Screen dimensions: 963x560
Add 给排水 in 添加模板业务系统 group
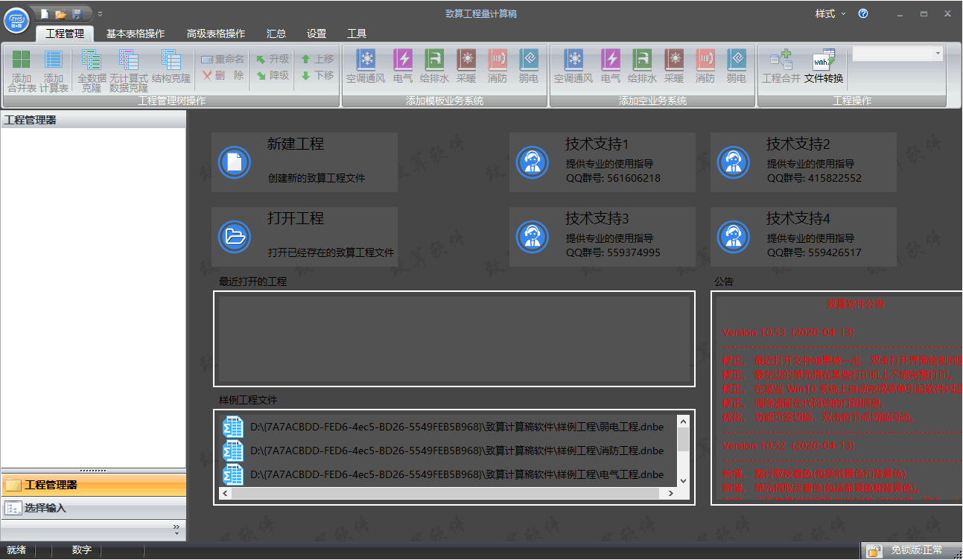pos(434,66)
